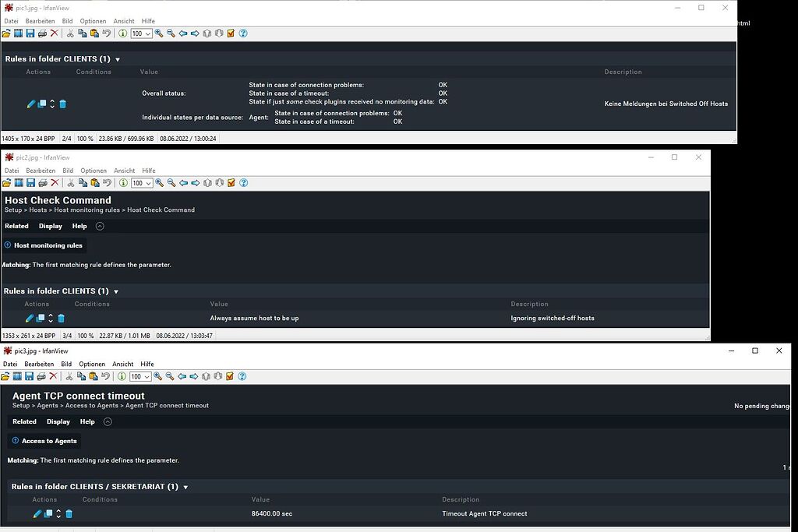Viewport: 798px width, 532px height.
Task: Click the Slideshow filmstrip icon in pic3.jpg toolbar
Action: click(16, 376)
